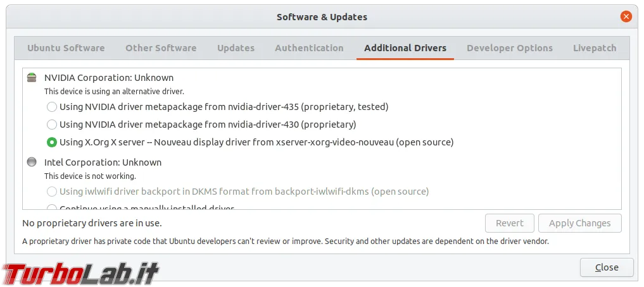Click the Software & Updates title bar text
The width and height of the screenshot is (644, 287).
(x=322, y=17)
